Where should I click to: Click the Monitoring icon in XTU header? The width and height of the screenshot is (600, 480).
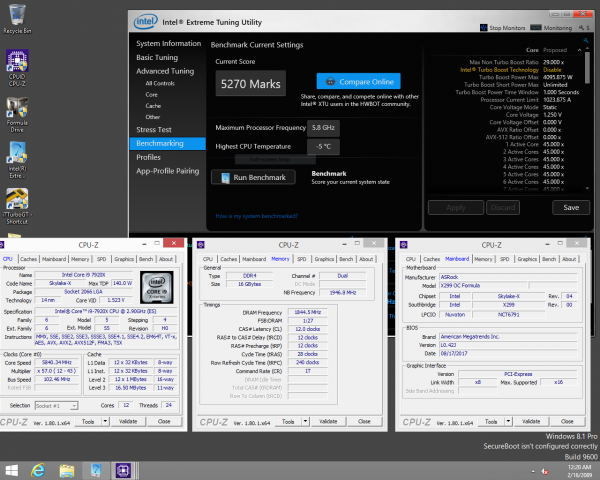pos(536,28)
